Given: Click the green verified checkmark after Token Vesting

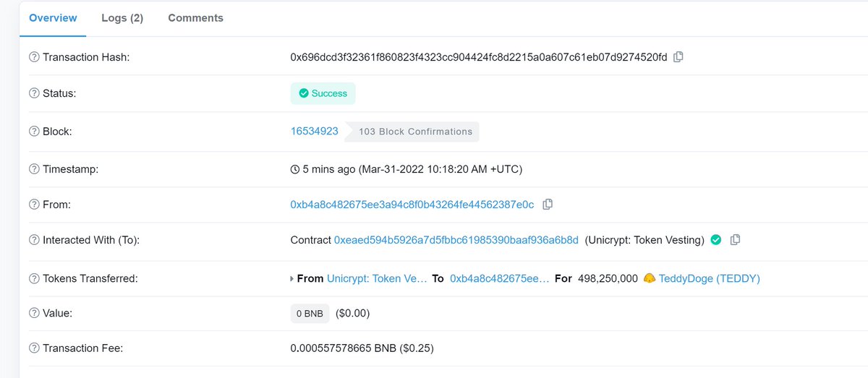Looking at the screenshot, I should [716, 240].
